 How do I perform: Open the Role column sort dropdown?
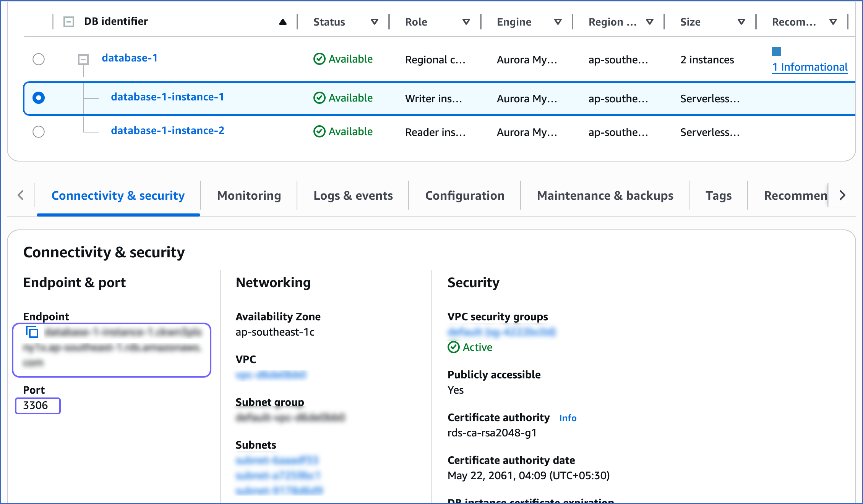point(466,22)
